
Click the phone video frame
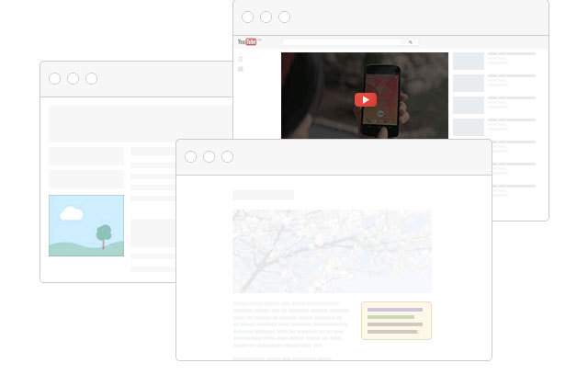[365, 96]
